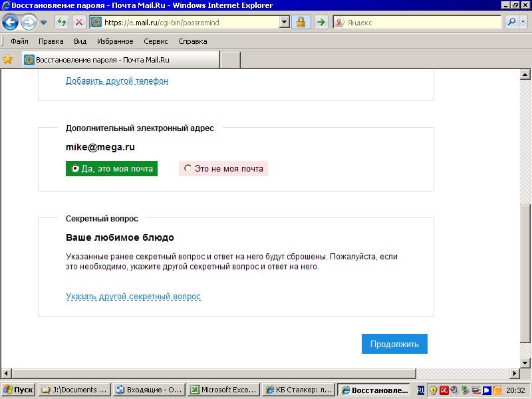Open the recent pages dropdown arrow

tap(44, 22)
